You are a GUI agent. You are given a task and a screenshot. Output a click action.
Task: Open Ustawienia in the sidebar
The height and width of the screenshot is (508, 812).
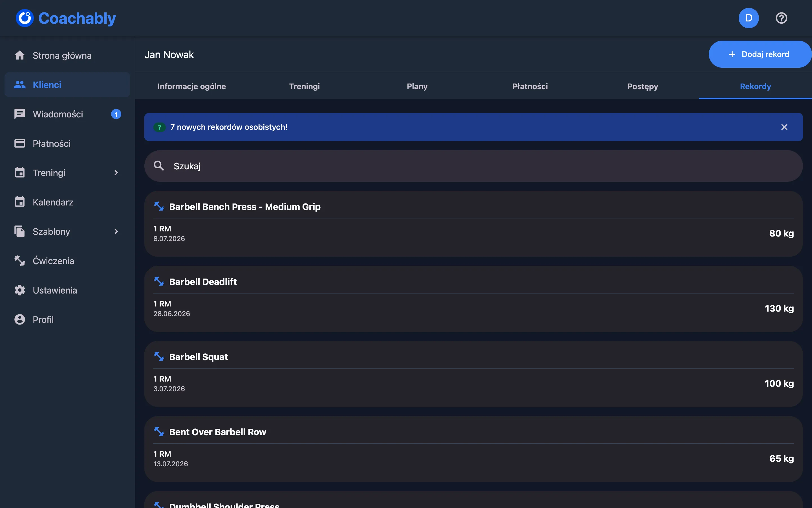click(x=67, y=290)
